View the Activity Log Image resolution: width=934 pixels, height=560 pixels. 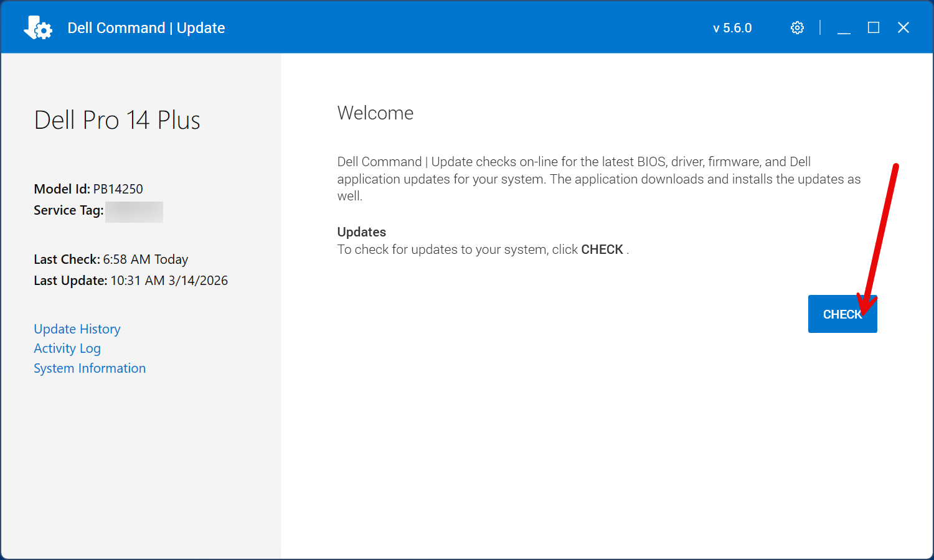click(67, 348)
